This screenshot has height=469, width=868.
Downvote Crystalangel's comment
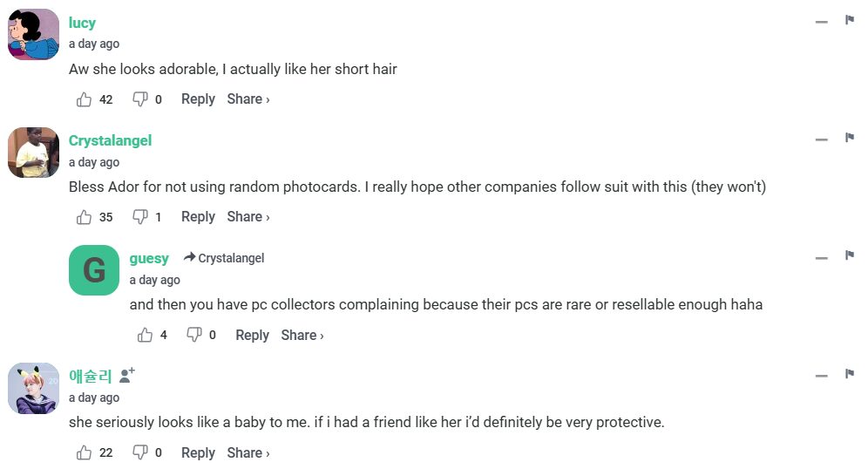pos(139,217)
